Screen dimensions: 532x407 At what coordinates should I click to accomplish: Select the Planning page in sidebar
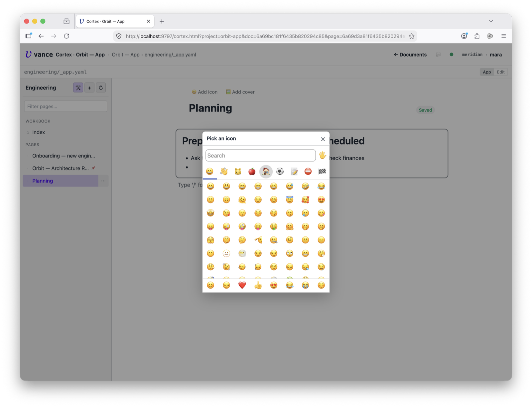[x=61, y=181]
